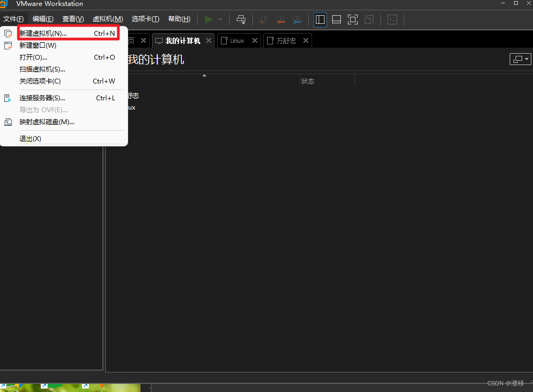Enter full screen mode icon
The width and height of the screenshot is (533, 392).
[x=353, y=20]
